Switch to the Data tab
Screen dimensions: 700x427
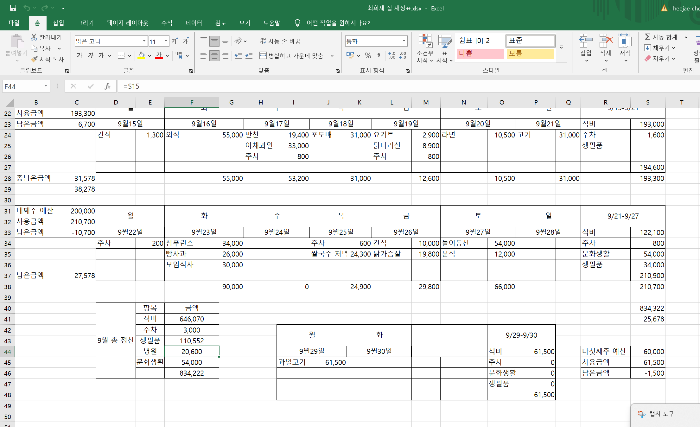point(194,23)
